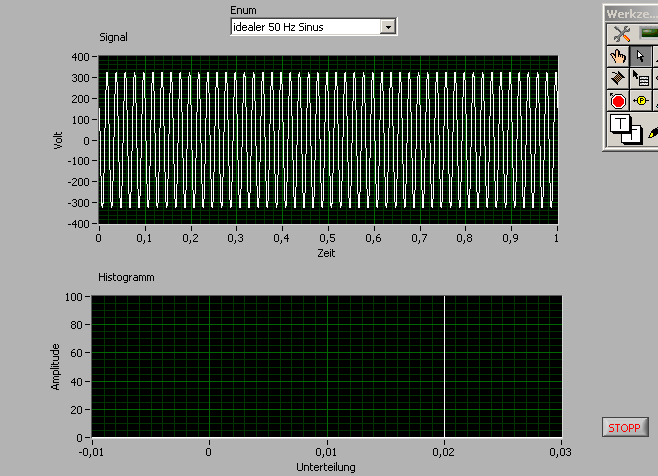
Task: Select the Operate hand tool
Action: point(618,56)
